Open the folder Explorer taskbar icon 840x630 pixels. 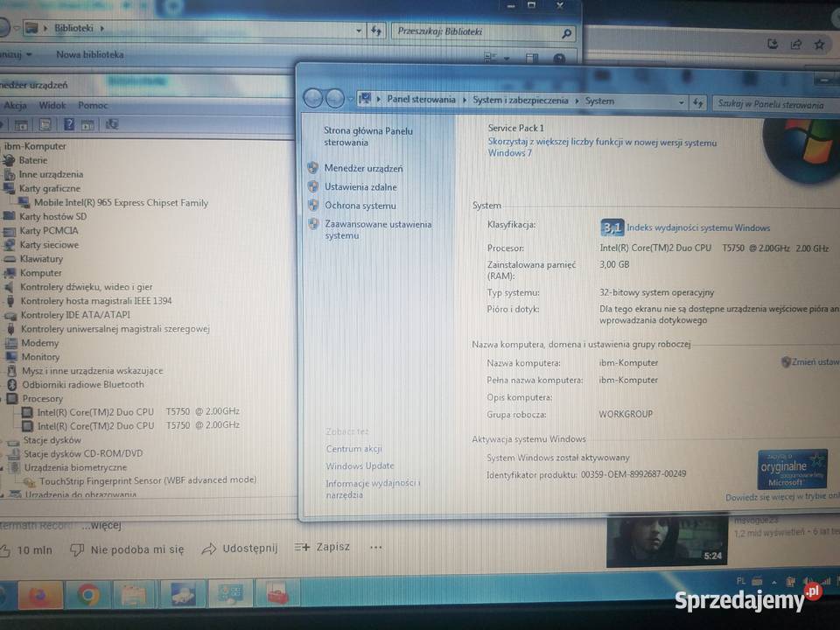point(135,595)
